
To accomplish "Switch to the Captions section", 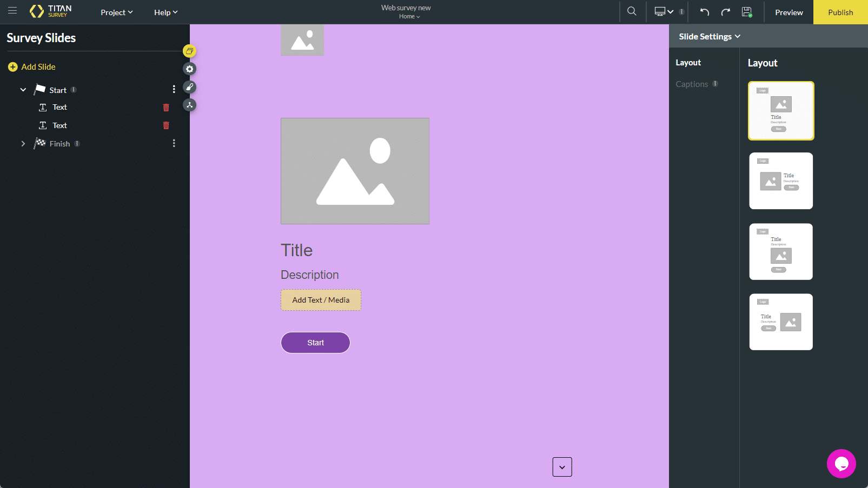I will tap(692, 84).
